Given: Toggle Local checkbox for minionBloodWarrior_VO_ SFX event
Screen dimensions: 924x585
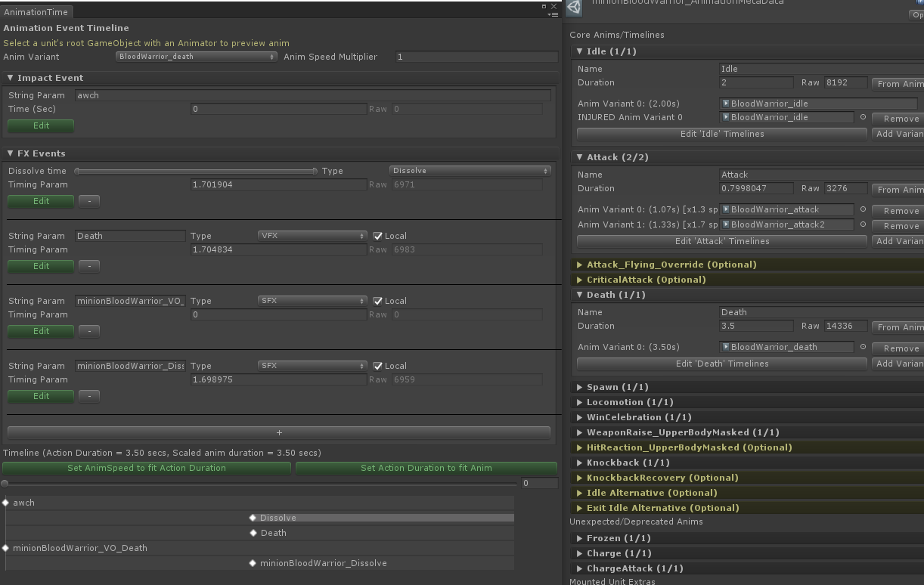Looking at the screenshot, I should (378, 301).
